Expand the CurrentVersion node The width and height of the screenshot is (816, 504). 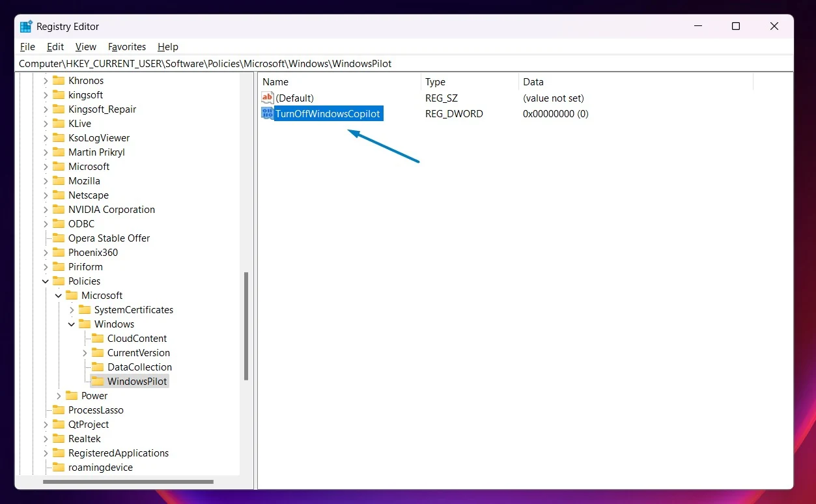coord(85,353)
